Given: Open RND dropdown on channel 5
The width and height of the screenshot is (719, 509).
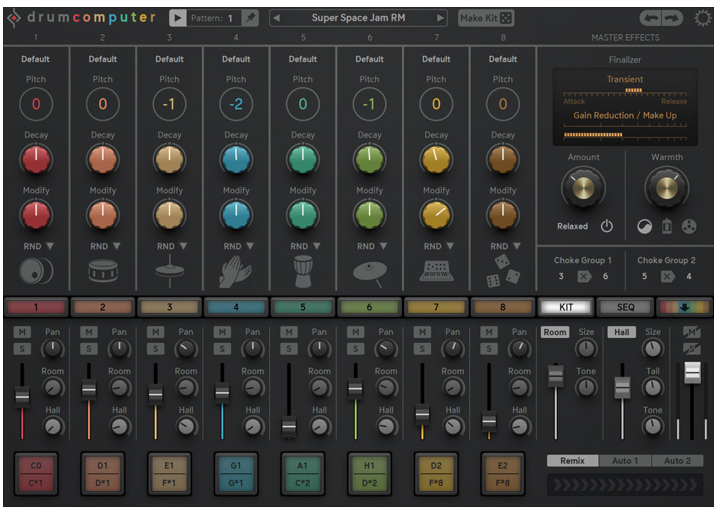Looking at the screenshot, I should pos(317,246).
